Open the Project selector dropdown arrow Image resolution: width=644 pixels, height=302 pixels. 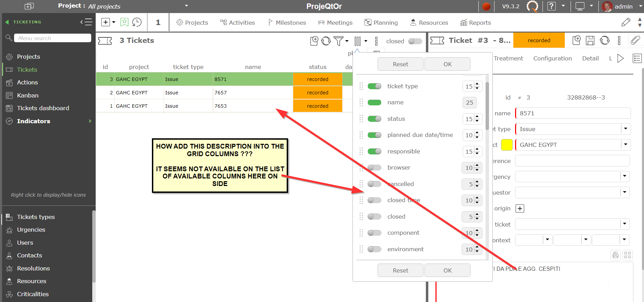(187, 6)
